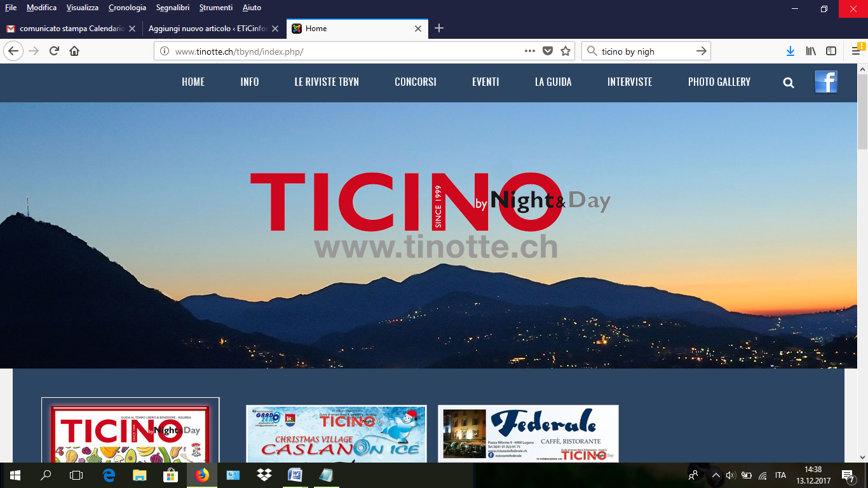Open the Modifica menu
868x488 pixels.
point(41,8)
